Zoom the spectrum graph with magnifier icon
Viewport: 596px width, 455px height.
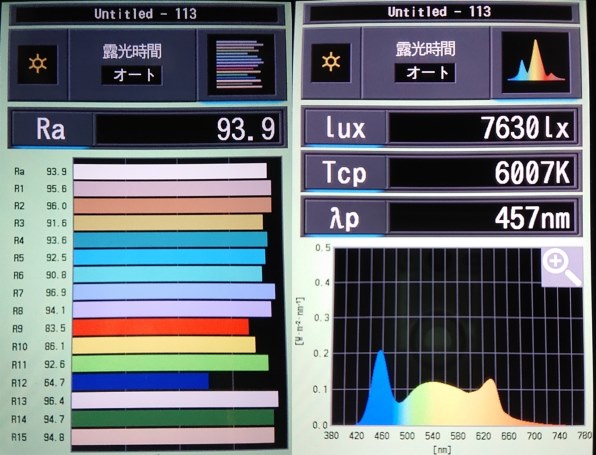click(562, 267)
